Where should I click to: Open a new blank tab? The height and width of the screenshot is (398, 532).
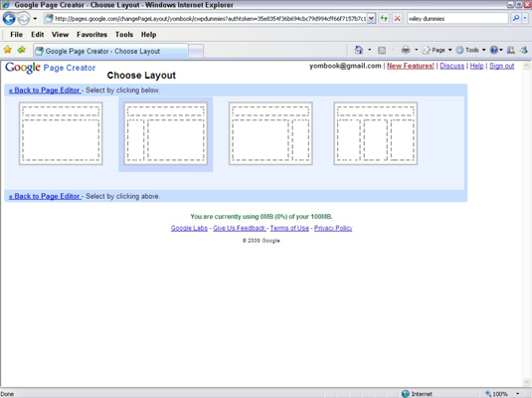(x=196, y=52)
